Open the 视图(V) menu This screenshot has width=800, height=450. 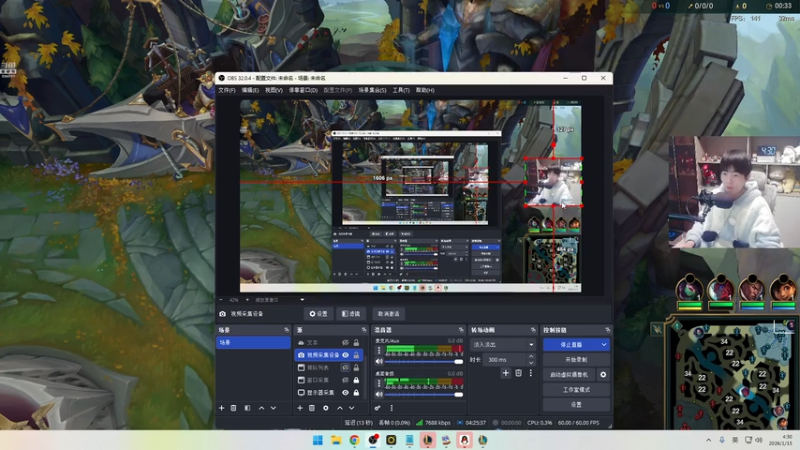[x=273, y=90]
